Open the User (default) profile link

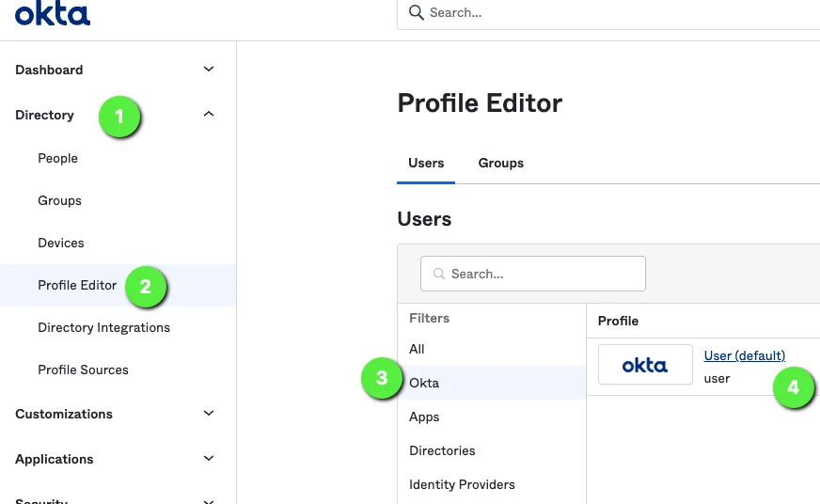(744, 355)
